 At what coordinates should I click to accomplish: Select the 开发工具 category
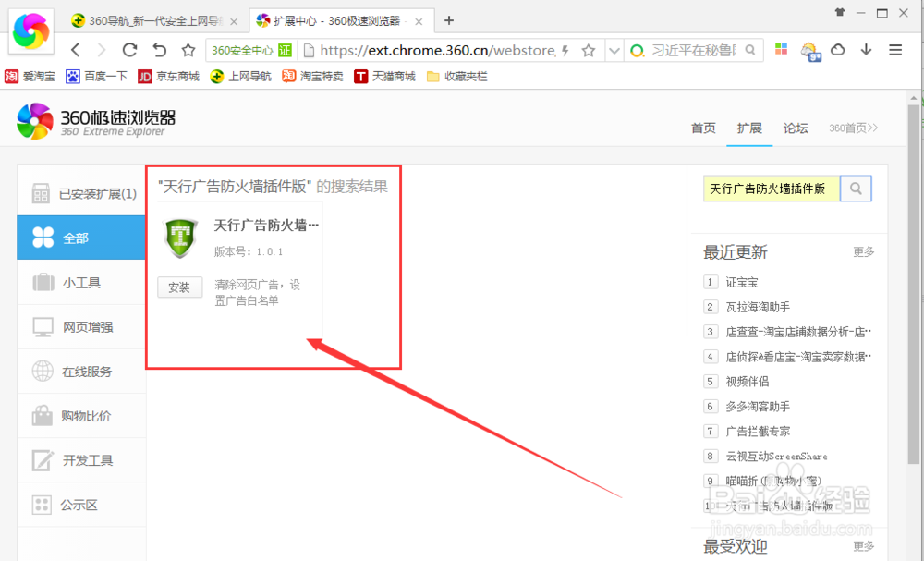(81, 460)
